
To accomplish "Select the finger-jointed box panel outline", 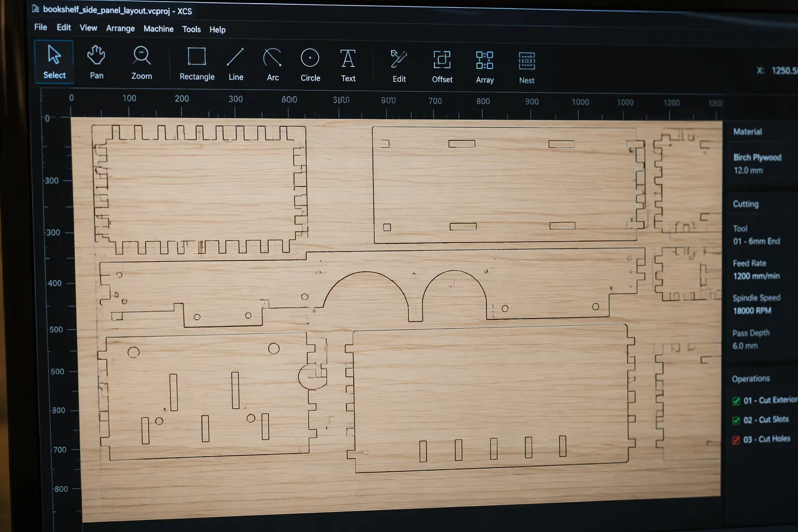I will click(200, 190).
